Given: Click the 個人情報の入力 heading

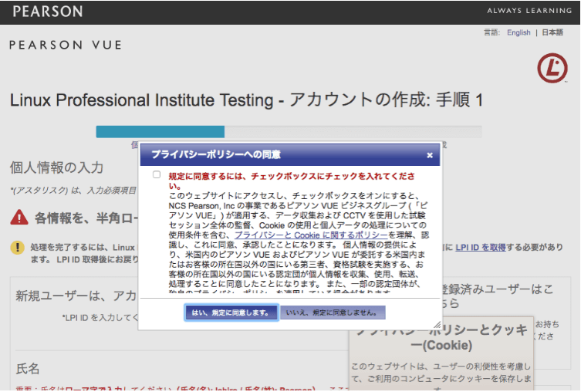Looking at the screenshot, I should [56, 167].
